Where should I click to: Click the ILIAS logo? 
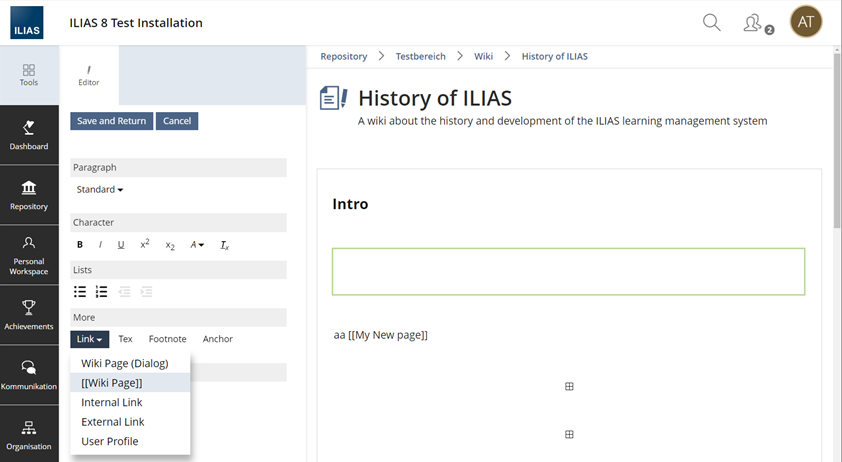point(27,24)
